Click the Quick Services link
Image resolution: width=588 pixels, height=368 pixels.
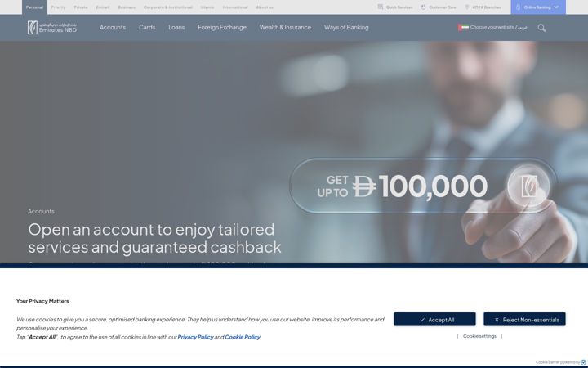[399, 7]
